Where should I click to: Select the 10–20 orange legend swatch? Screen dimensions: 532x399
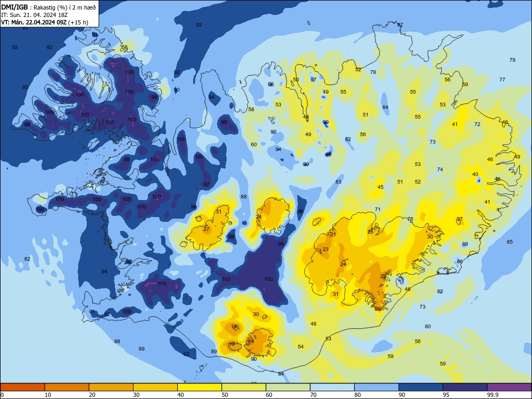click(67, 387)
